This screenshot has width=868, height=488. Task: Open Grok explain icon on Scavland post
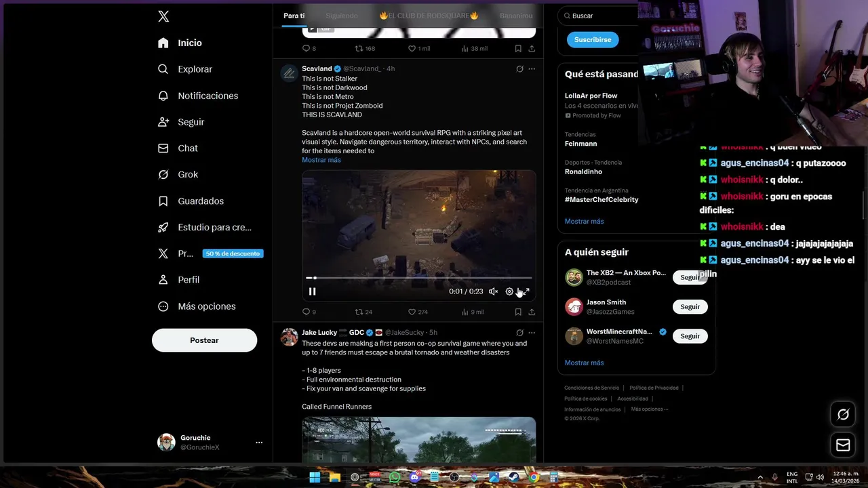[x=519, y=68]
